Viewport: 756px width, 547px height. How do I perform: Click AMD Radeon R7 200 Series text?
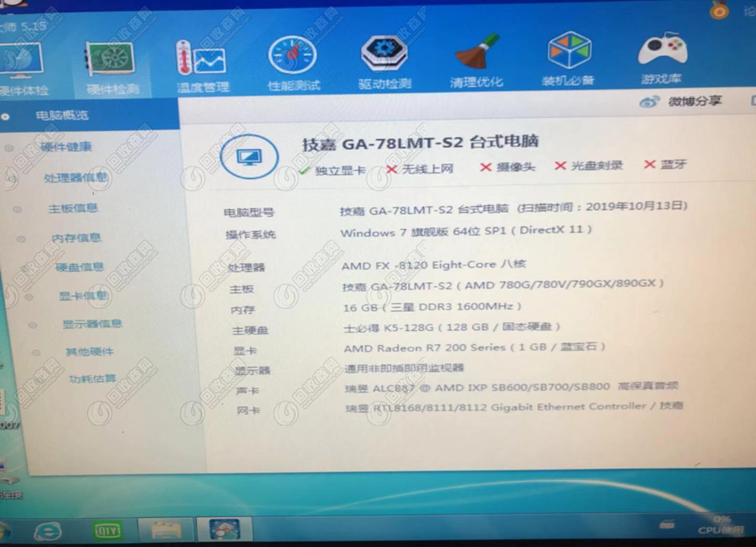(x=475, y=347)
